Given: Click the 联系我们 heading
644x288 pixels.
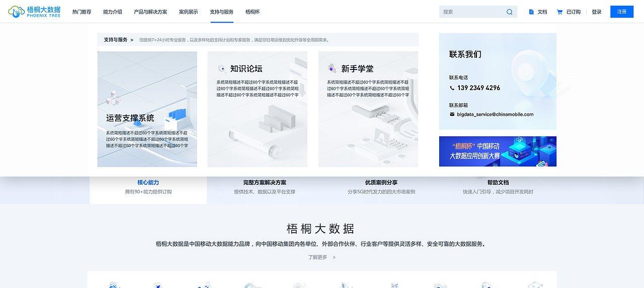Looking at the screenshot, I should point(465,54).
